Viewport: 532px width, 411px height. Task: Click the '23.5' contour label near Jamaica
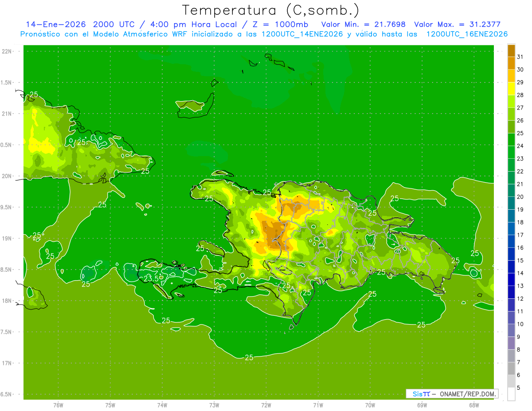pos(152,278)
